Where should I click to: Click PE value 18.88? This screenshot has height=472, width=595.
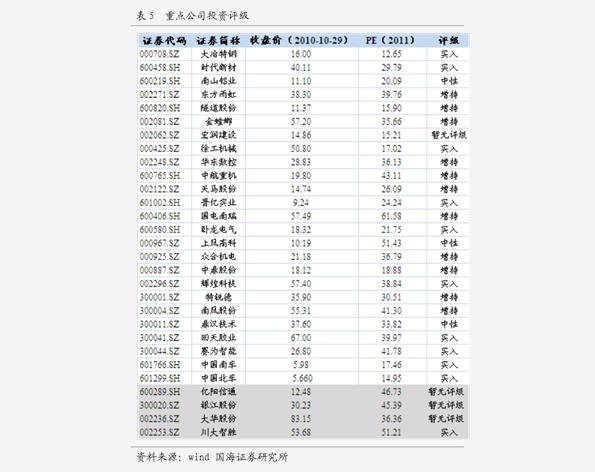pos(391,270)
